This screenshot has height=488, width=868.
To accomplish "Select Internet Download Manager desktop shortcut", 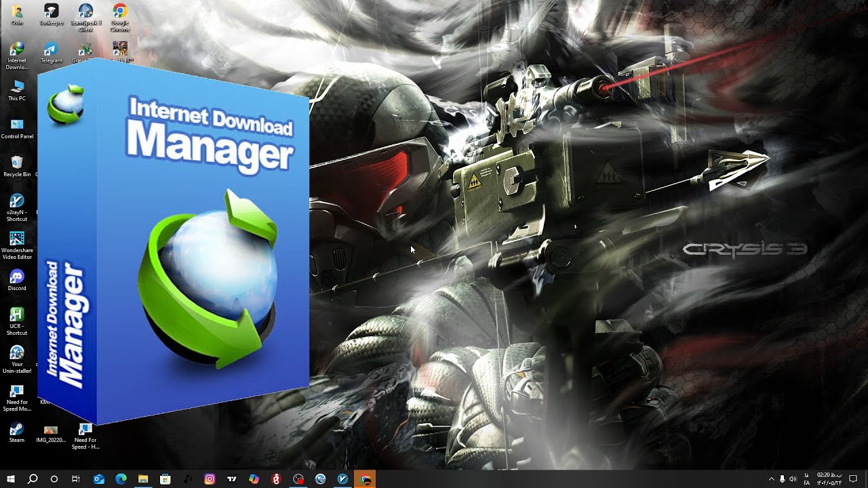I will click(17, 56).
